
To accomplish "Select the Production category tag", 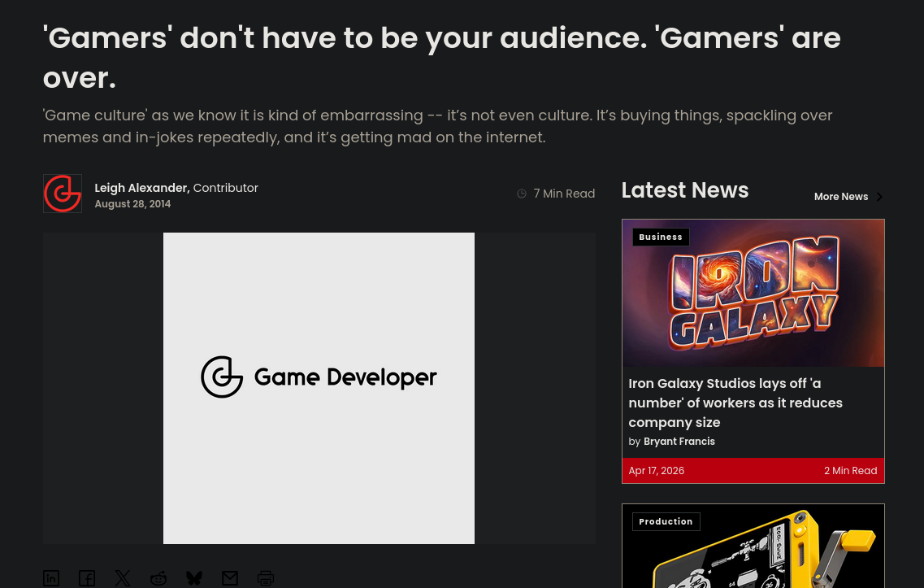I will pos(666,521).
